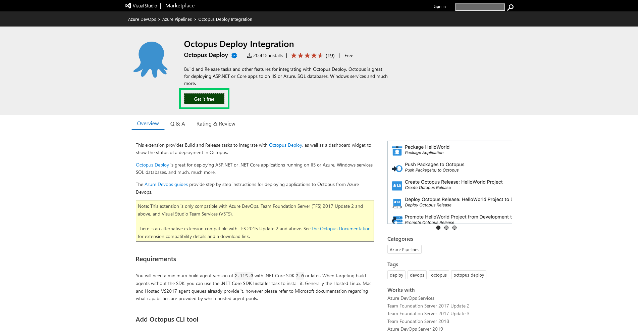Click the Sign in link

(x=439, y=6)
